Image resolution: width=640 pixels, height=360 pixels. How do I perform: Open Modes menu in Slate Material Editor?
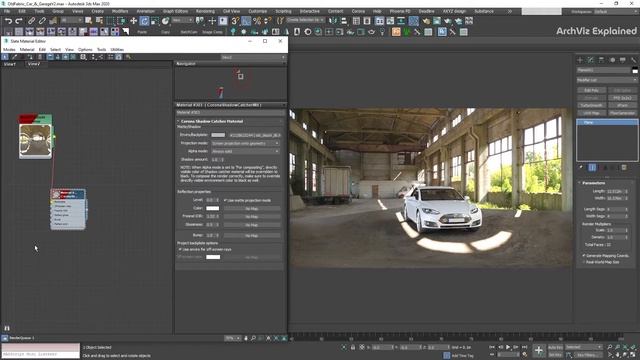tap(9, 49)
